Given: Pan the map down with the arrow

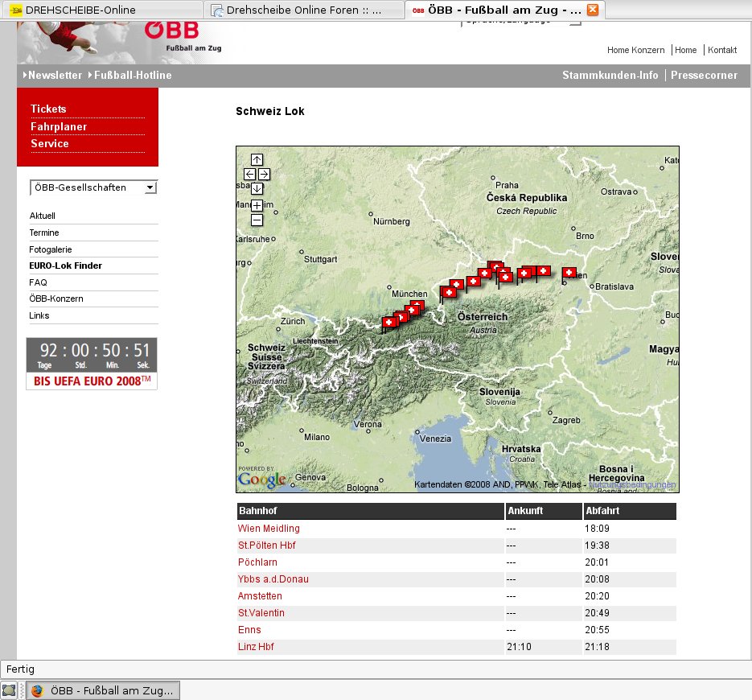Looking at the screenshot, I should point(257,188).
